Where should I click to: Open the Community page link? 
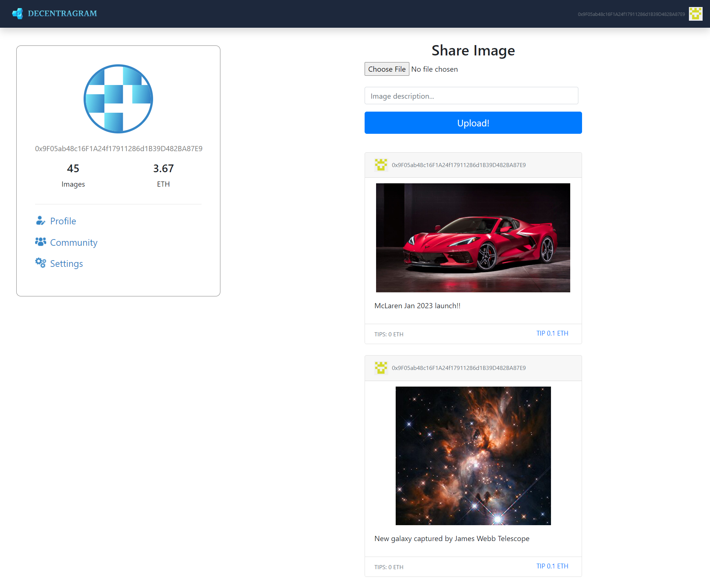click(x=73, y=242)
